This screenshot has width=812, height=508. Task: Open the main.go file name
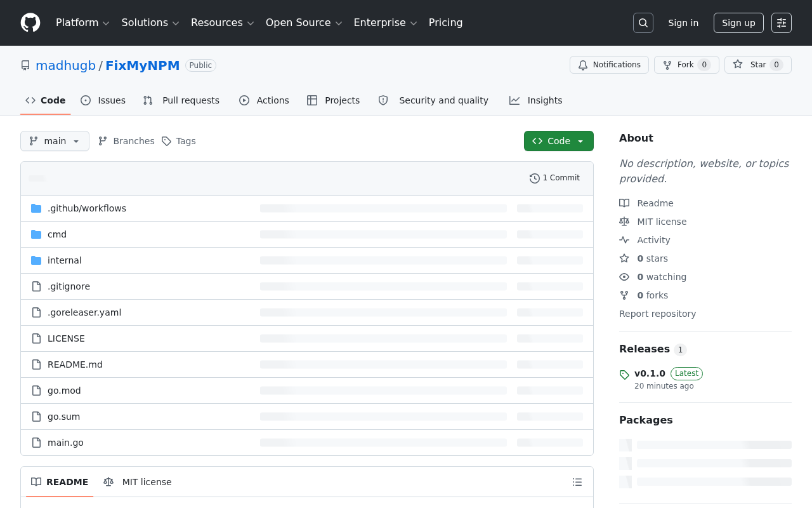click(x=65, y=443)
